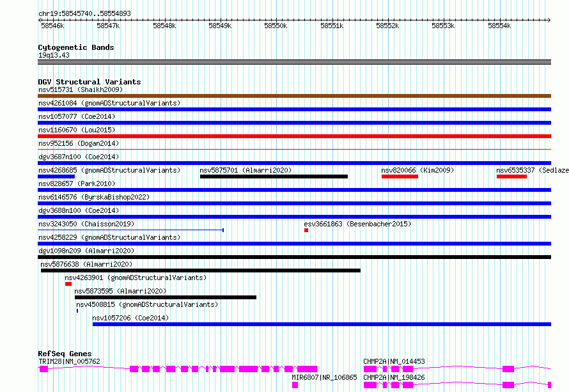Select the nsv5876638 black variant bar
Viewport: 569px width, 392px height.
[201, 270]
